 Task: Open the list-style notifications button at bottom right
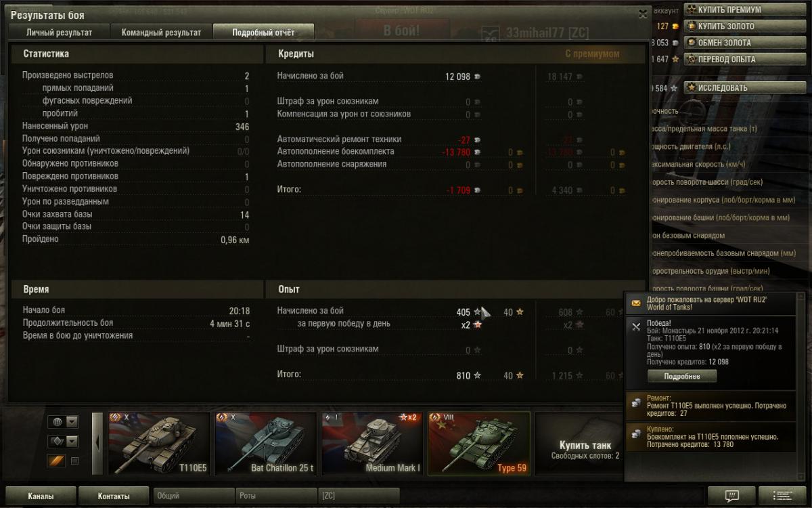click(x=782, y=496)
